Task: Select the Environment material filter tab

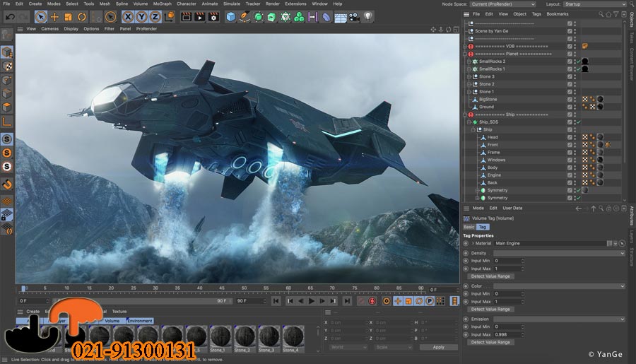Action: [140, 321]
